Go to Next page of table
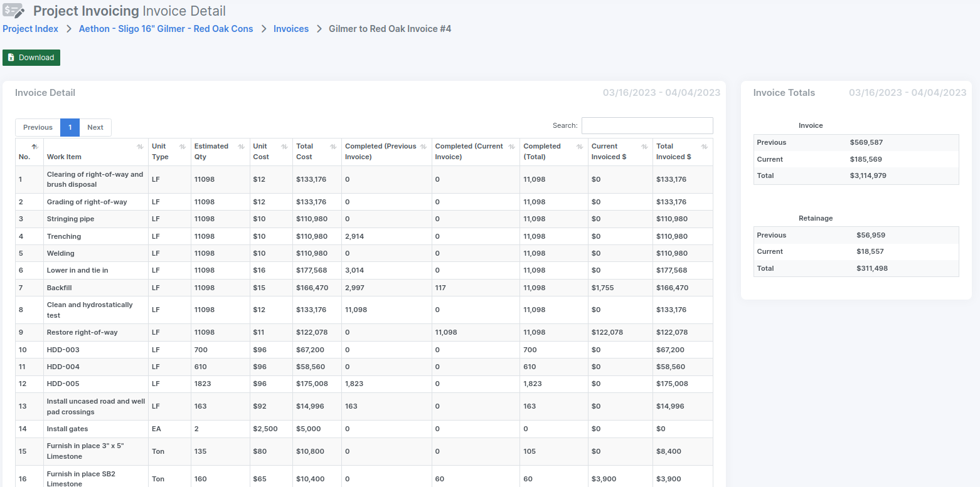Screen dimensions: 980x487 tap(95, 127)
